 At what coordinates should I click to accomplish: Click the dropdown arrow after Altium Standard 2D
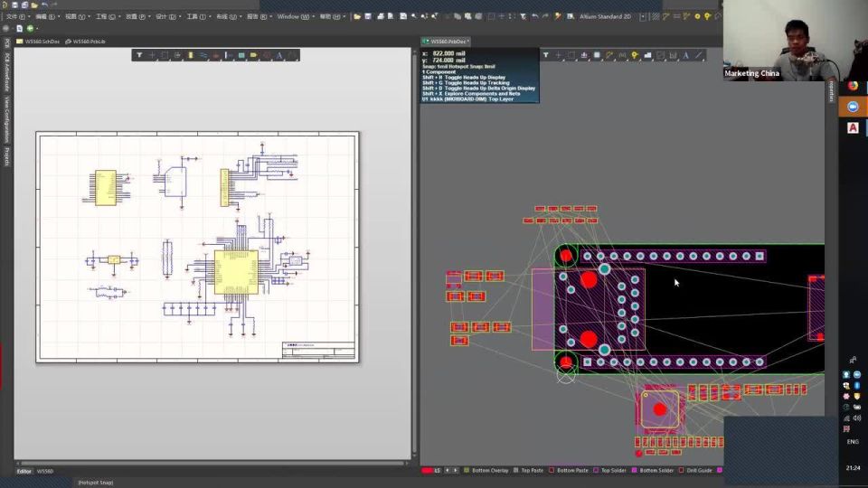[643, 16]
